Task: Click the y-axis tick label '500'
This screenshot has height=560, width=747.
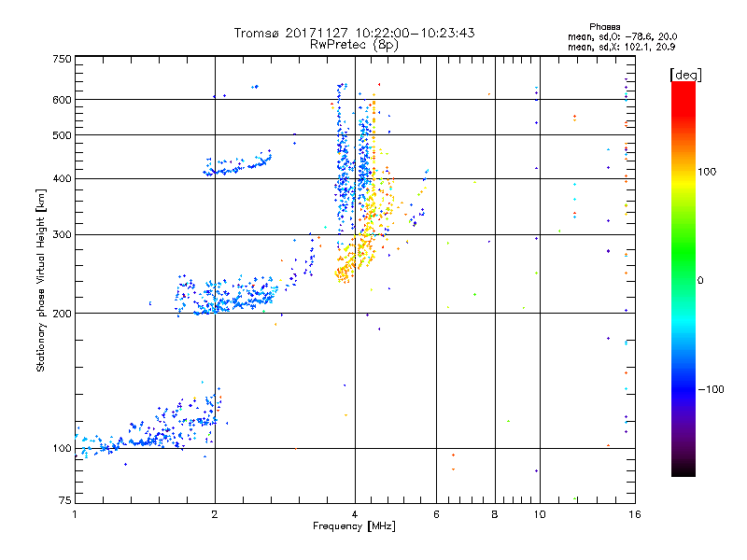Action: point(62,135)
